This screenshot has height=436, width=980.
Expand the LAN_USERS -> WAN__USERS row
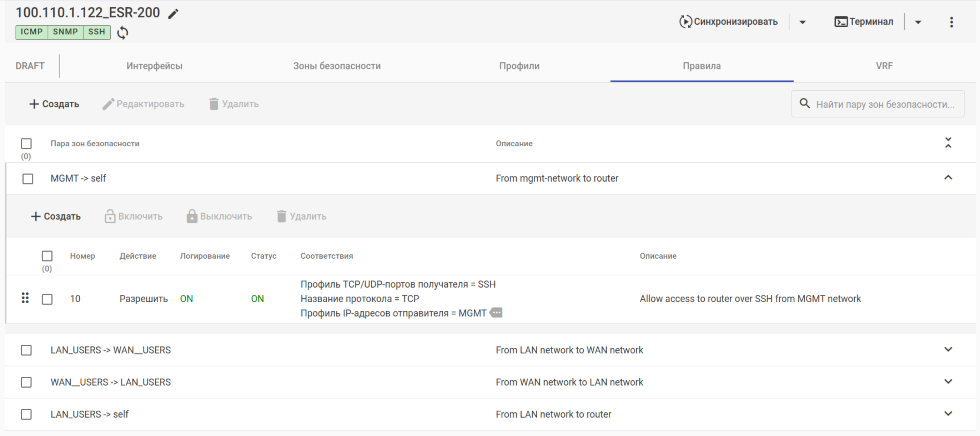pos(948,349)
